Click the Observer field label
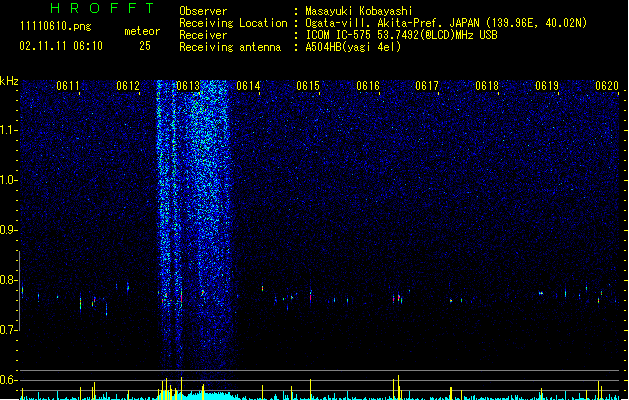The width and height of the screenshot is (629, 400). [x=203, y=11]
